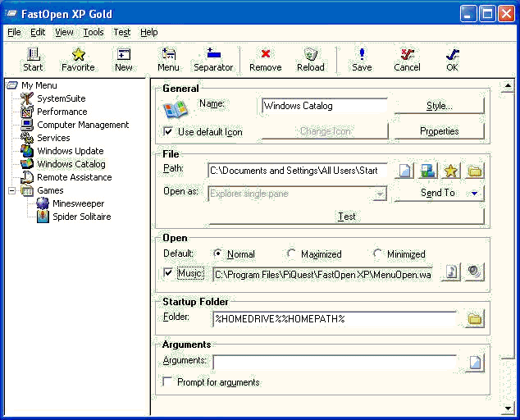This screenshot has width=520, height=420.
Task: Click the scrollbar up arrow
Action: click(508, 85)
